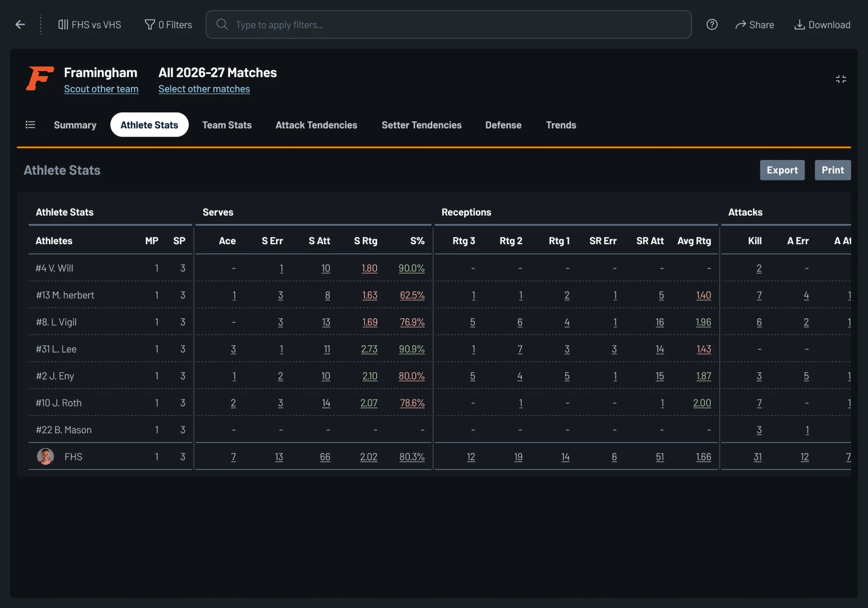Select the Athlete Stats tab
Image resolution: width=868 pixels, height=608 pixels.
coord(149,125)
